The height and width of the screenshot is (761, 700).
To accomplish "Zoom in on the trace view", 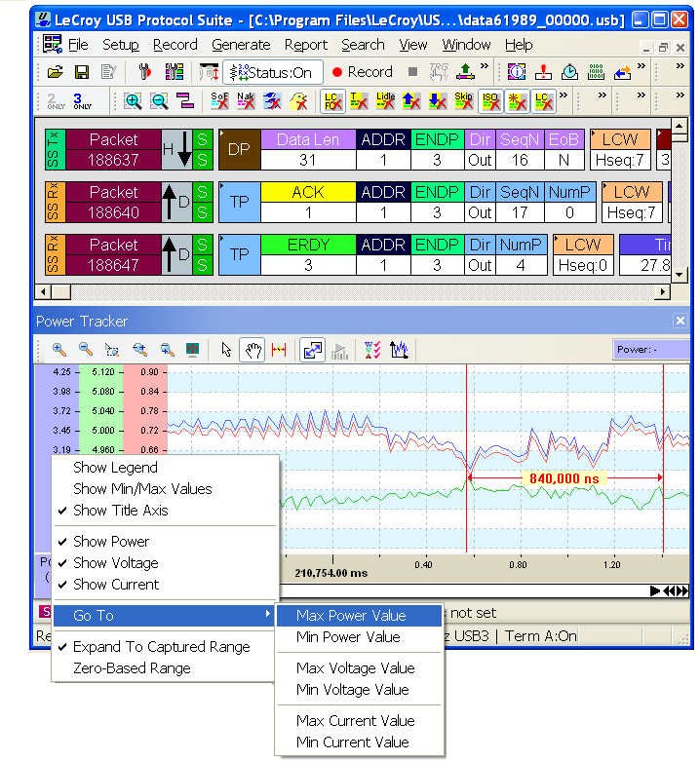I will (x=133, y=101).
